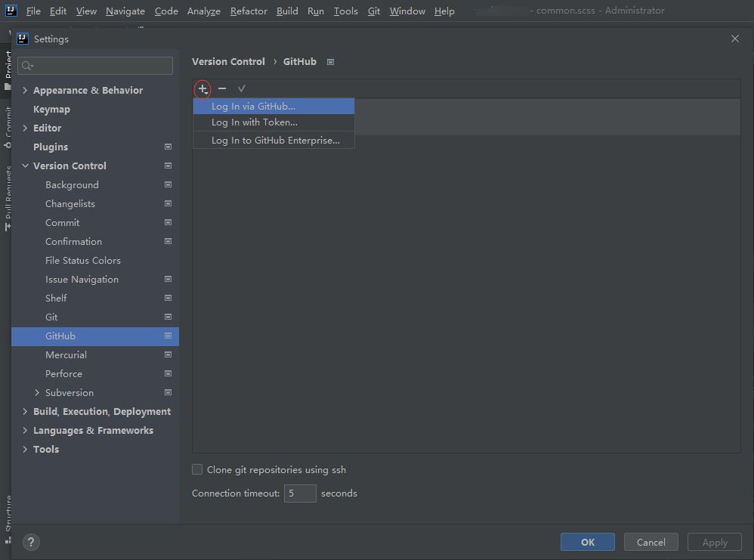This screenshot has height=560, width=754.
Task: Select the GitHub settings page
Action: (x=95, y=336)
